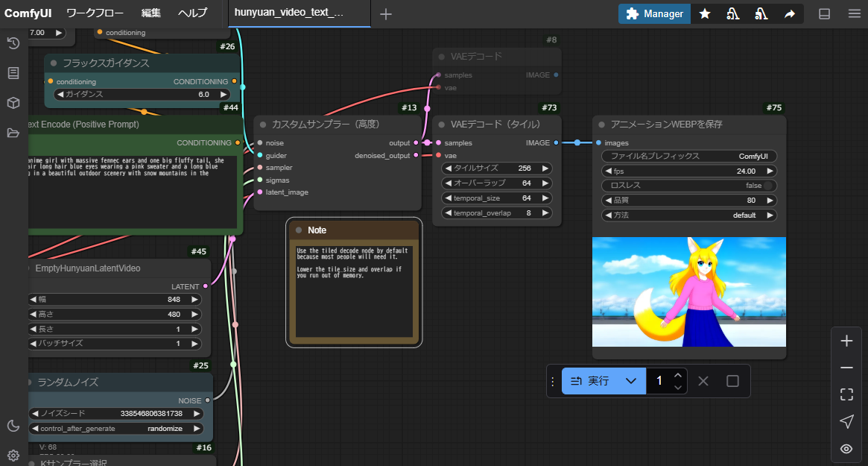Zoom in with the plus icon
This screenshot has height=466, width=868.
tap(846, 341)
